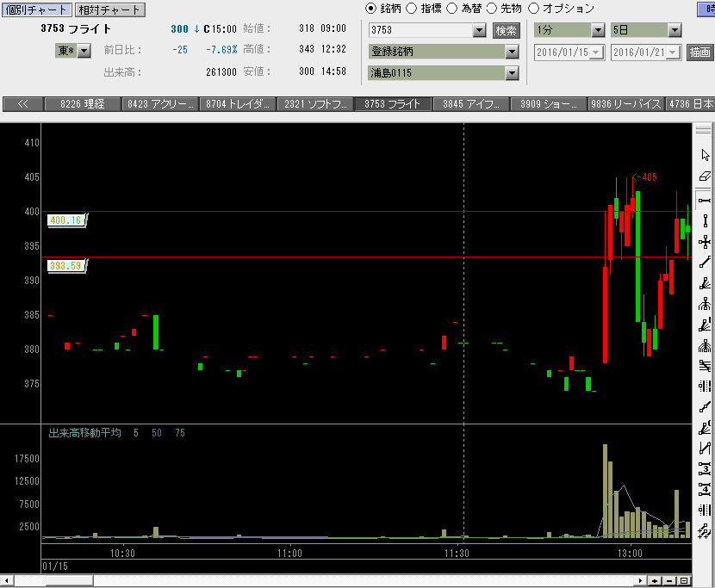Click the chart zoom-out minus button
Viewport: 715px width, 588px height.
click(x=669, y=581)
